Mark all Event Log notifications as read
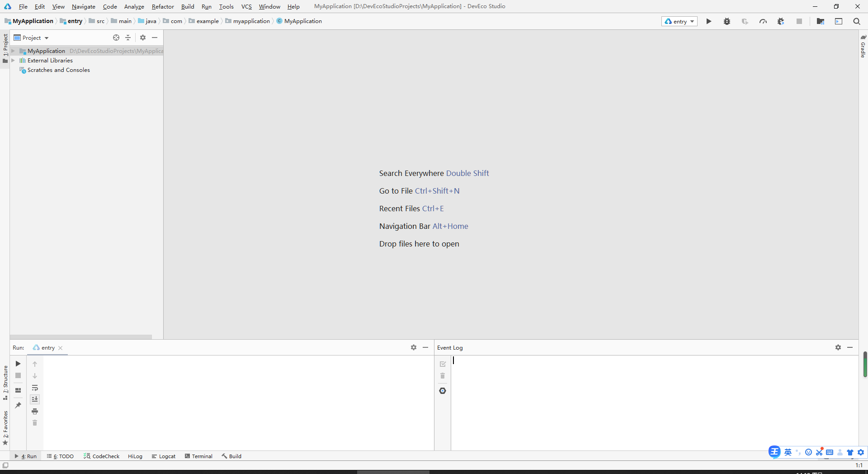 tap(443, 364)
